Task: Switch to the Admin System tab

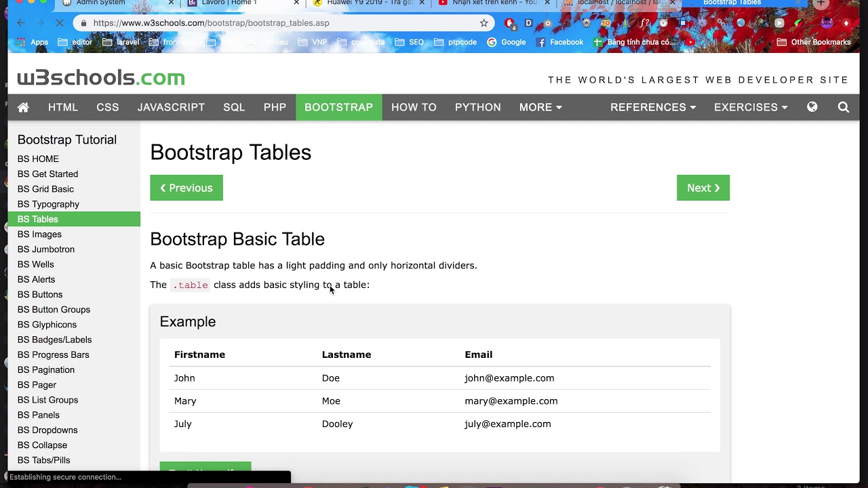Action: coord(117,3)
